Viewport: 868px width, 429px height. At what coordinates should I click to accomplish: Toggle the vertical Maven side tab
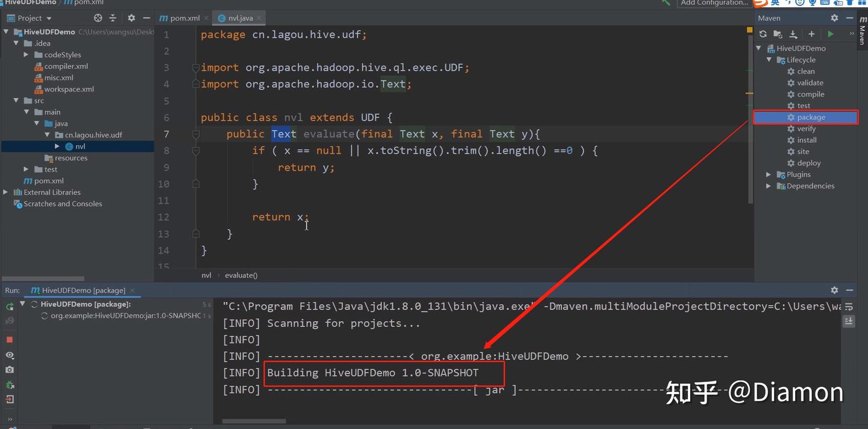pyautogui.click(x=863, y=32)
